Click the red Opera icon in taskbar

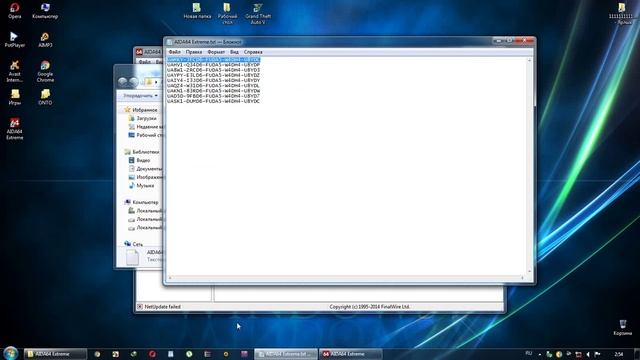[152, 354]
